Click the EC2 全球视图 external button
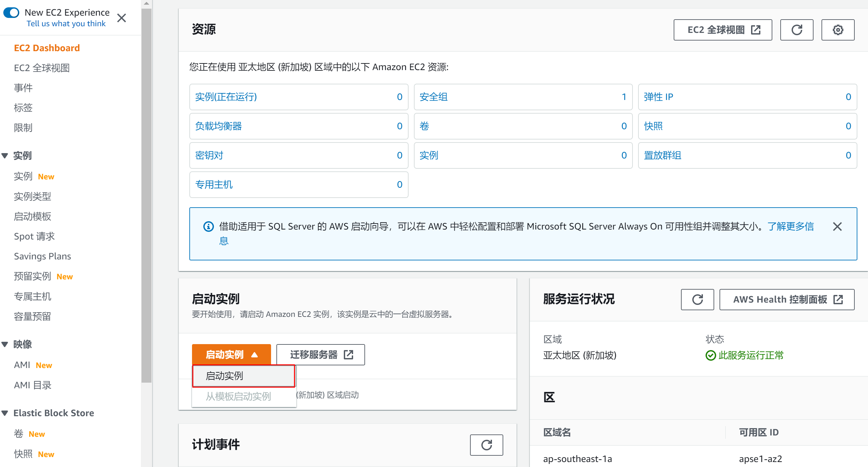The image size is (868, 467). (723, 30)
